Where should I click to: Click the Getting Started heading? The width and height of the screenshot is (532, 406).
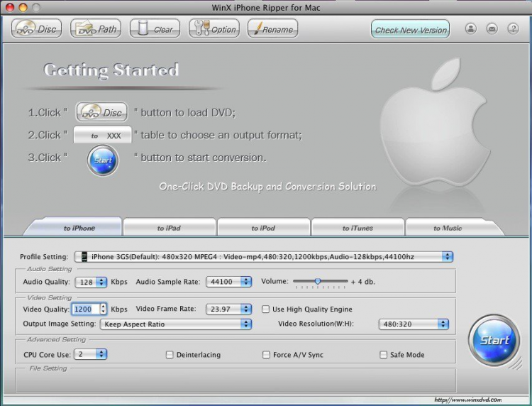coord(111,70)
